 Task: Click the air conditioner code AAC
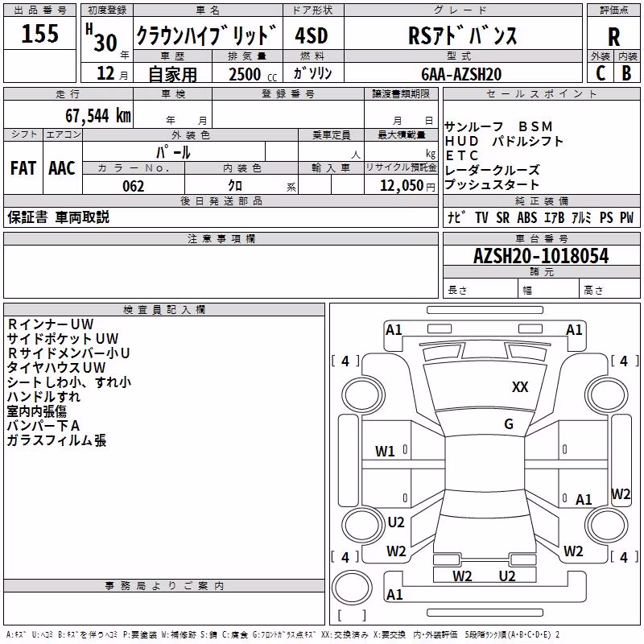pos(62,167)
